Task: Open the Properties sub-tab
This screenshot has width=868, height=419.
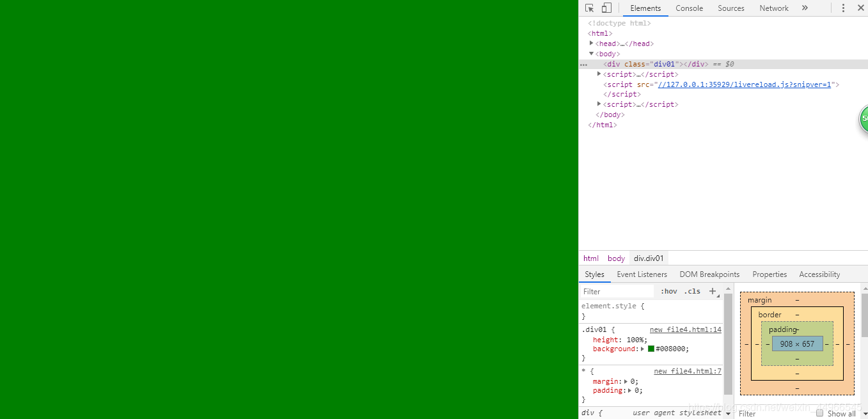Action: pyautogui.click(x=769, y=274)
